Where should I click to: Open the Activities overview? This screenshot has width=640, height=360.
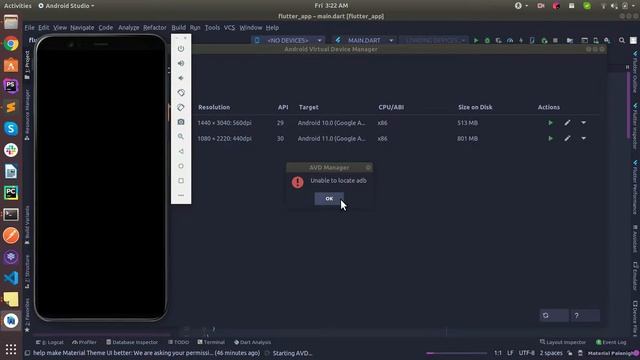(18, 6)
